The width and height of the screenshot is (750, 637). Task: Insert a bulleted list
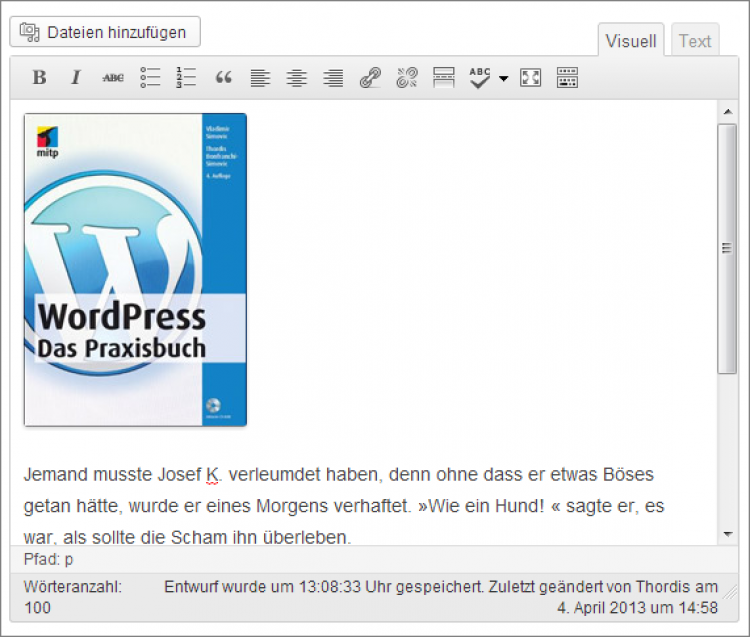coord(150,78)
